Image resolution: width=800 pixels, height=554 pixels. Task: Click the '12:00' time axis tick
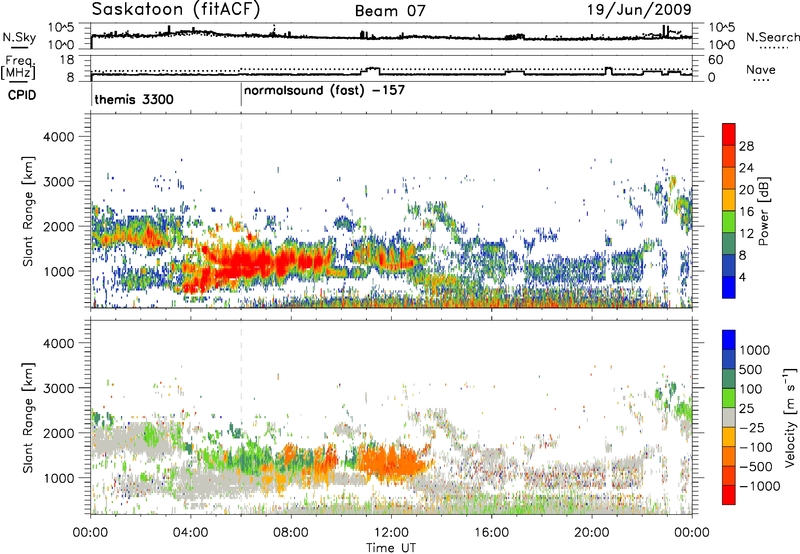(391, 533)
